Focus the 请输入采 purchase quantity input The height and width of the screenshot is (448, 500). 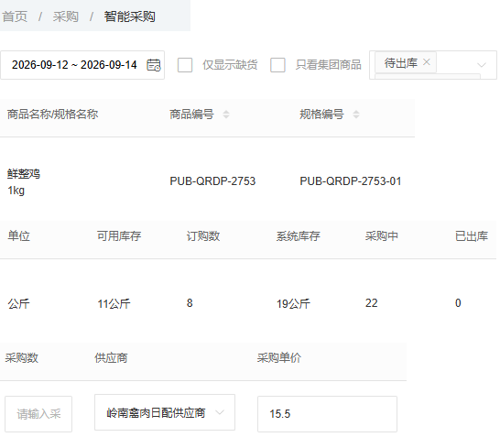[x=38, y=414]
